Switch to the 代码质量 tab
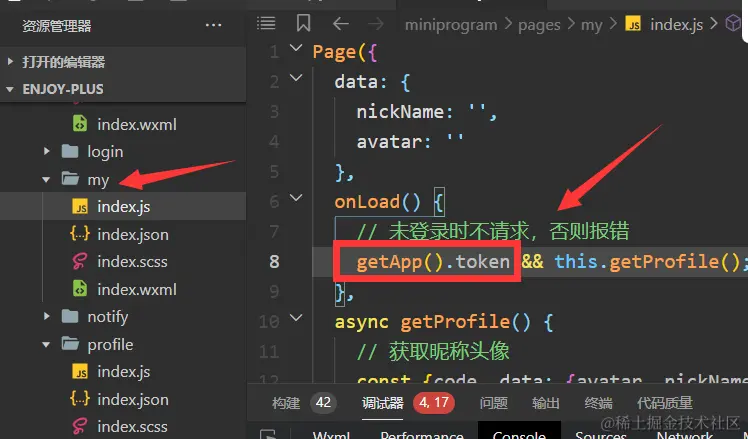748x439 pixels. point(665,403)
